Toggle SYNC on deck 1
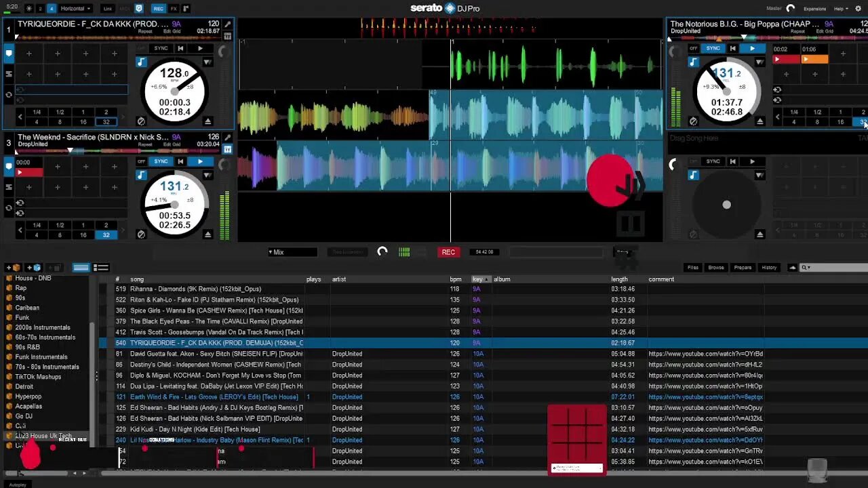The height and width of the screenshot is (488, 868). (x=161, y=48)
